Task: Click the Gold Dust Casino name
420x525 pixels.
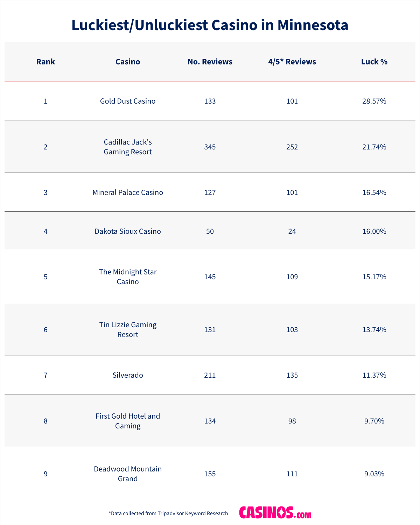Action: pyautogui.click(x=128, y=101)
